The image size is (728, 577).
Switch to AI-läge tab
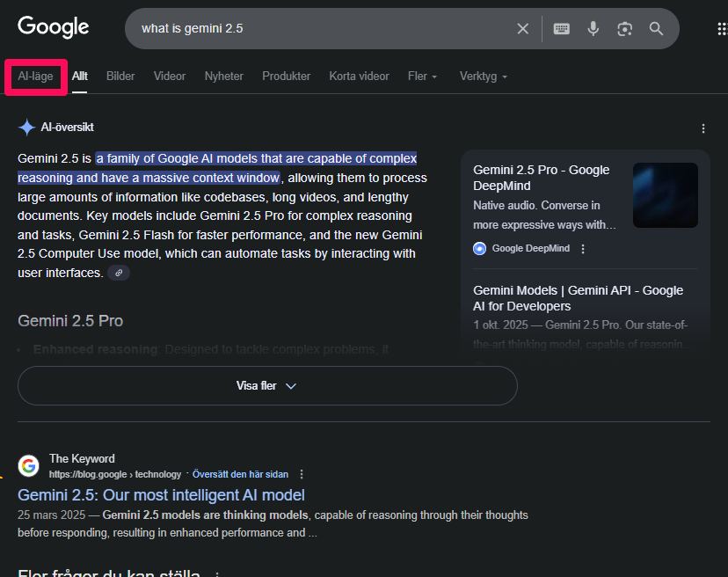coord(36,77)
